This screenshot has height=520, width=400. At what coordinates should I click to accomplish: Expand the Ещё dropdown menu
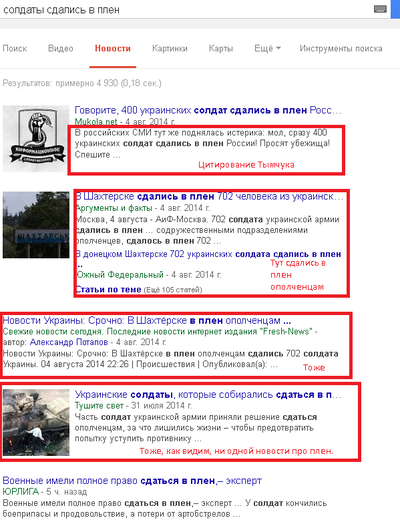click(267, 49)
